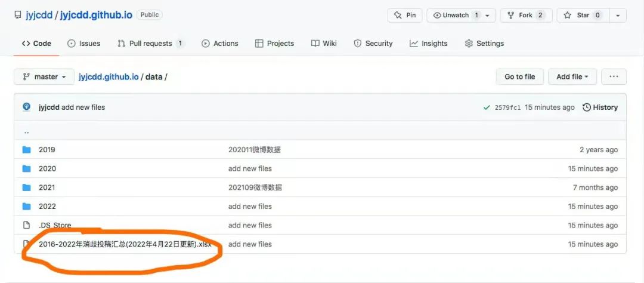644x283 pixels.
Task: Click the Security tab shield icon
Action: coord(358,43)
